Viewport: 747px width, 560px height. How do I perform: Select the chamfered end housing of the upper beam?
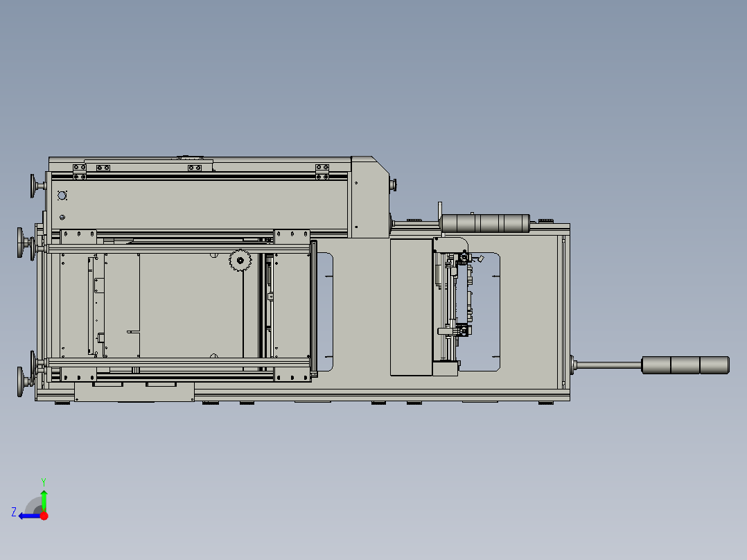click(370, 197)
